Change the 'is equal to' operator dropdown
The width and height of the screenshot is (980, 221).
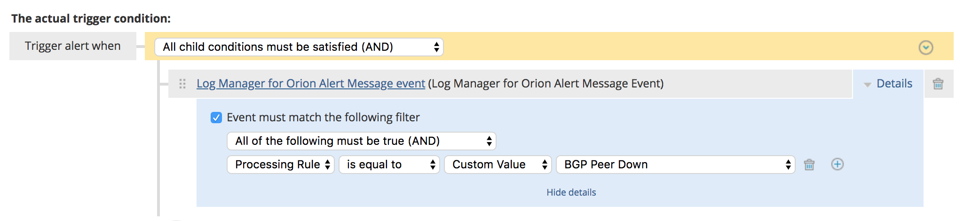[x=389, y=165]
